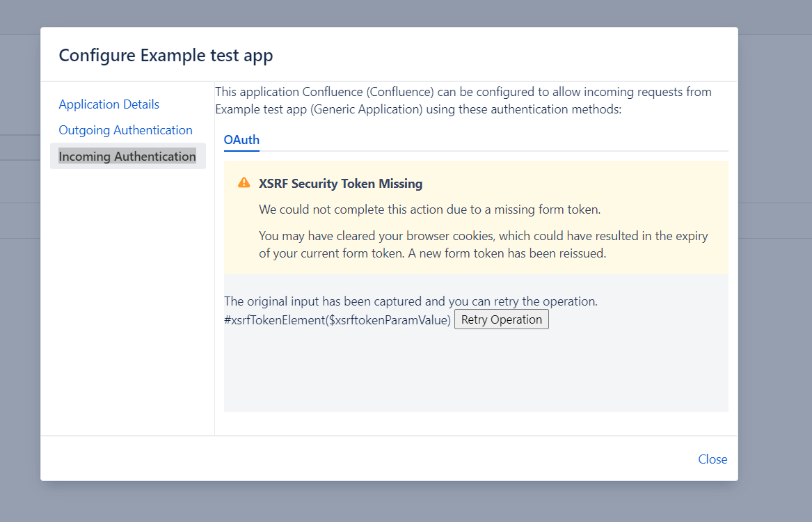Close the configure dialog via Close link

pos(713,459)
